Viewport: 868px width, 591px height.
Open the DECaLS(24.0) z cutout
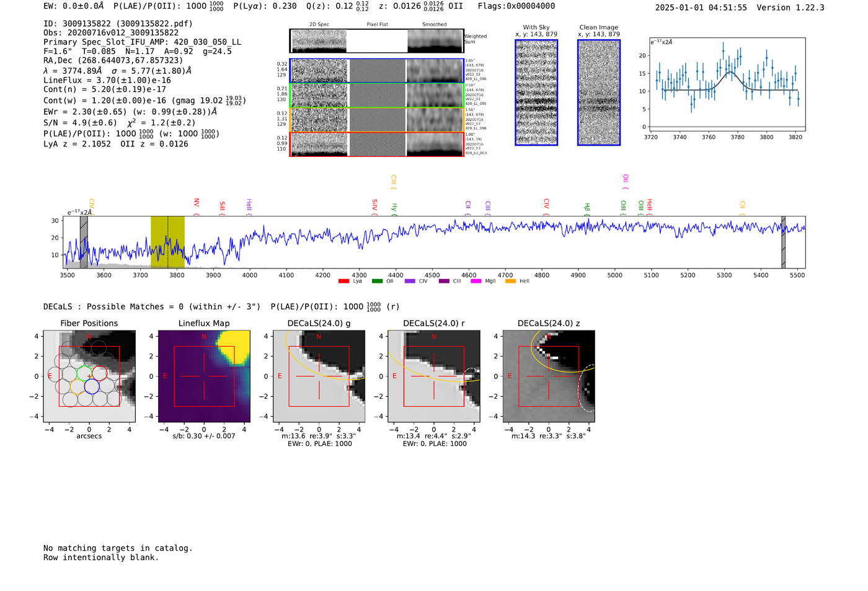pyautogui.click(x=549, y=376)
